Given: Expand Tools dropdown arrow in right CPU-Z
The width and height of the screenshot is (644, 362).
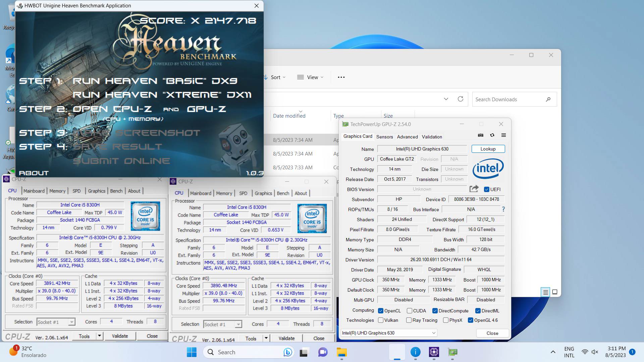Looking at the screenshot, I should [x=266, y=338].
